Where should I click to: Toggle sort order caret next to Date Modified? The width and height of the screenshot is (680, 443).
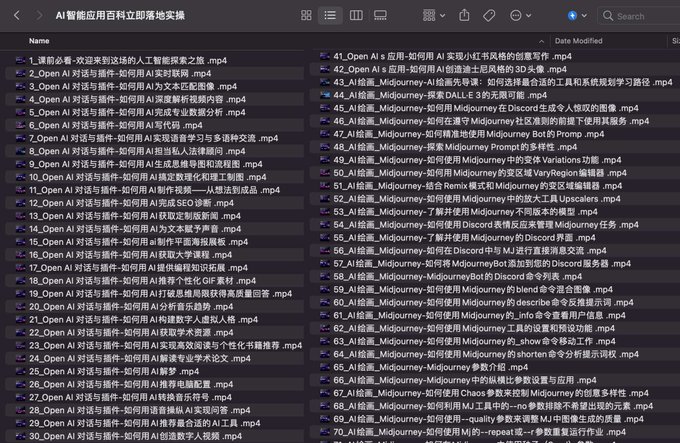tap(541, 41)
